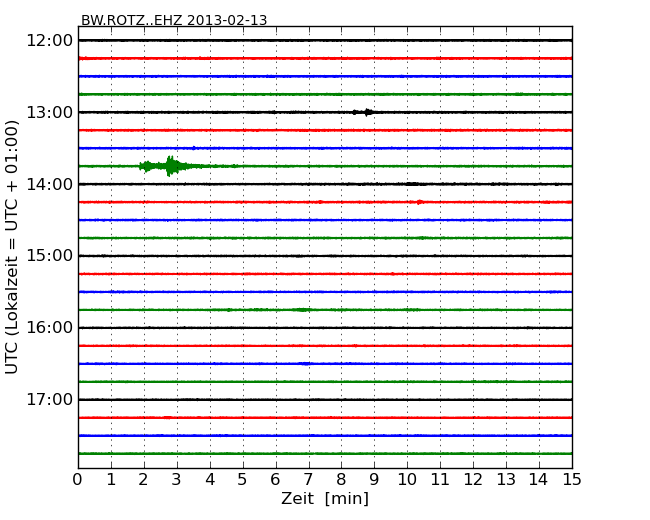The image size is (650, 520).
Task: Select the x-axis tick label 7
Action: tap(308, 479)
